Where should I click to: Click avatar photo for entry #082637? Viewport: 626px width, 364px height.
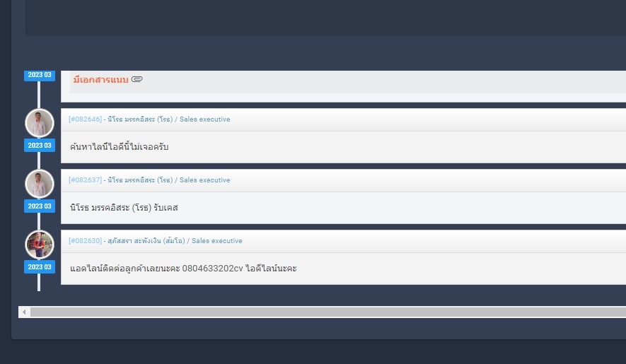(x=40, y=184)
